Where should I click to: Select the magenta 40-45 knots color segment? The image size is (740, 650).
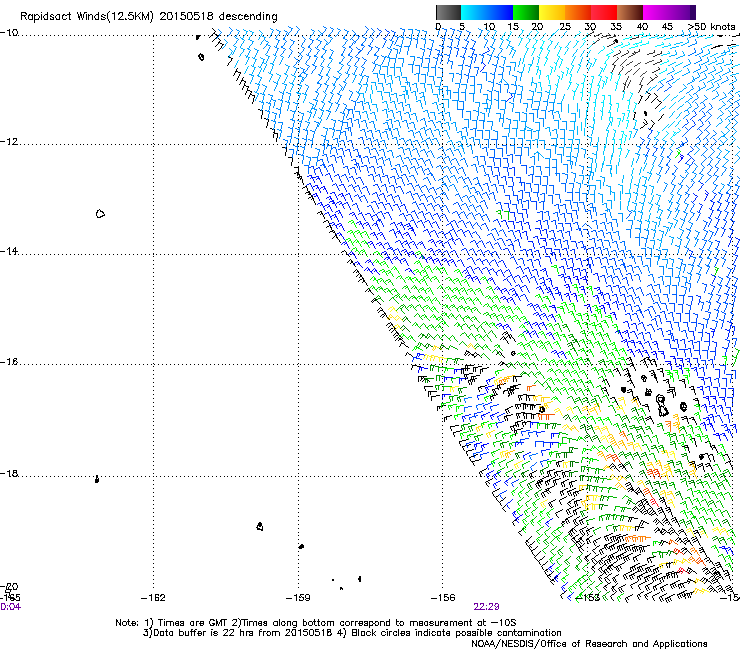click(656, 12)
